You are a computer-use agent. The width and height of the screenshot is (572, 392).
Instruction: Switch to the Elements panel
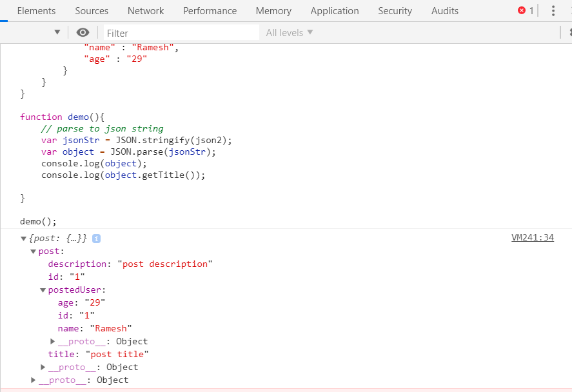[36, 10]
